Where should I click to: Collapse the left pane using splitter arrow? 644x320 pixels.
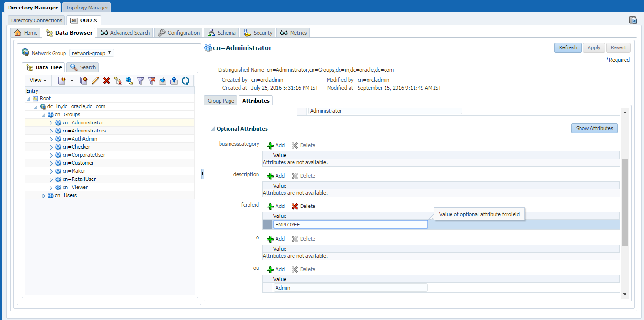pos(202,174)
